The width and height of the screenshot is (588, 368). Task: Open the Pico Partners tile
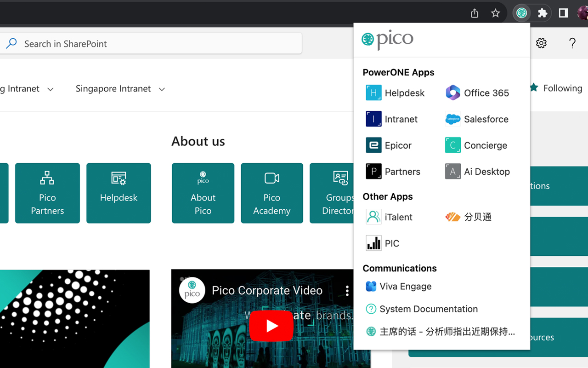pyautogui.click(x=47, y=193)
